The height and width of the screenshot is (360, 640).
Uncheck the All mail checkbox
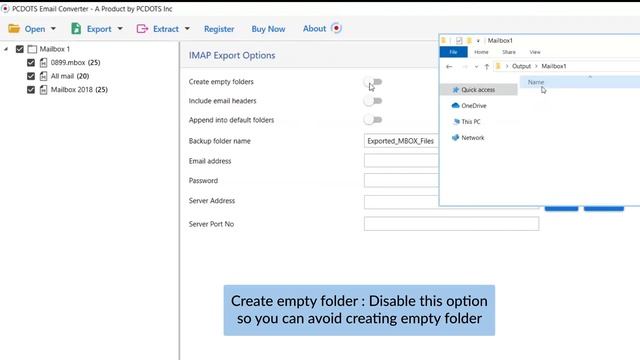[31, 76]
